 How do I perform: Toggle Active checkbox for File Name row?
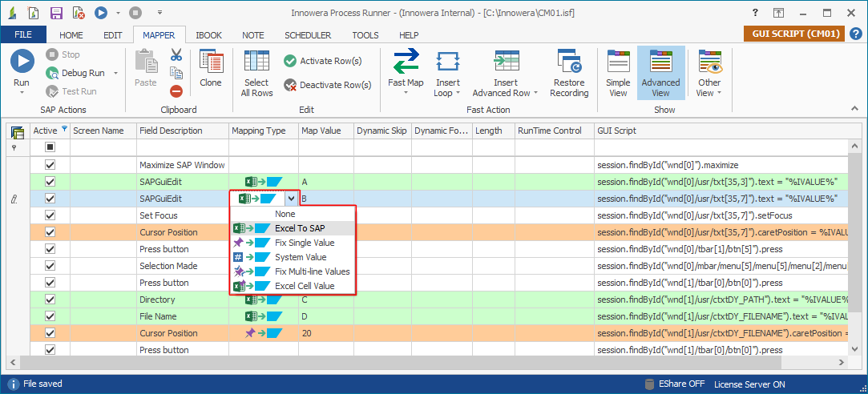pyautogui.click(x=50, y=316)
